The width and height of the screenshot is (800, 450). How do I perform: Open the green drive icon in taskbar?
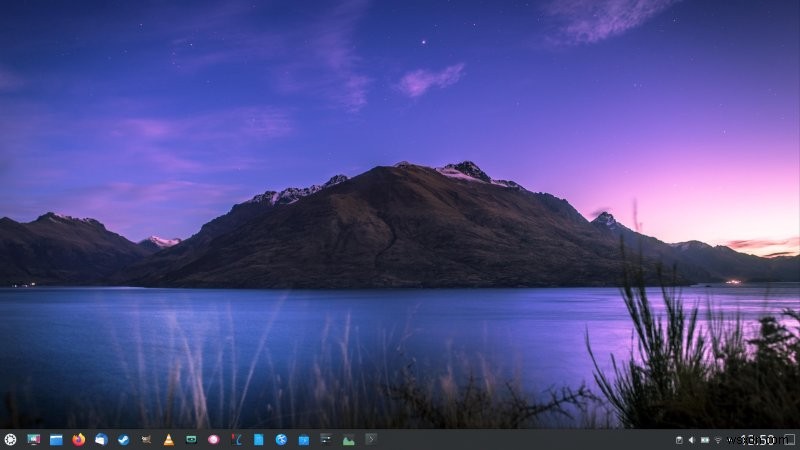click(191, 439)
